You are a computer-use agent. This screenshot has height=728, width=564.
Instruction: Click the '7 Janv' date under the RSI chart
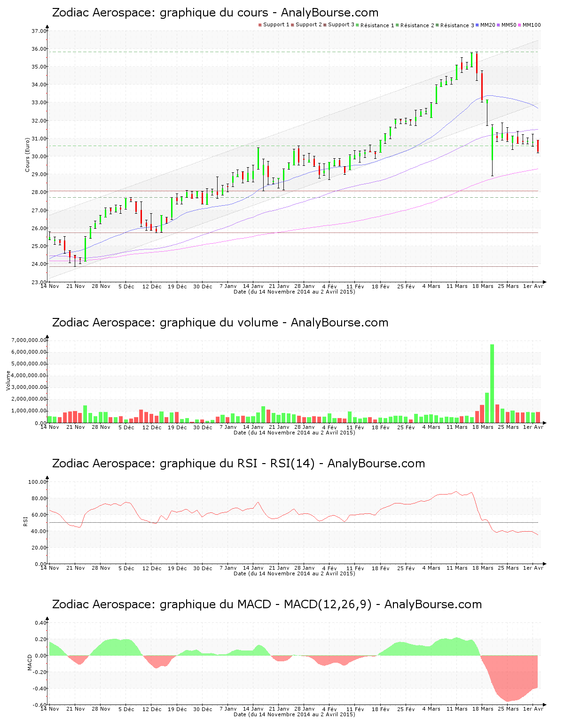point(228,568)
